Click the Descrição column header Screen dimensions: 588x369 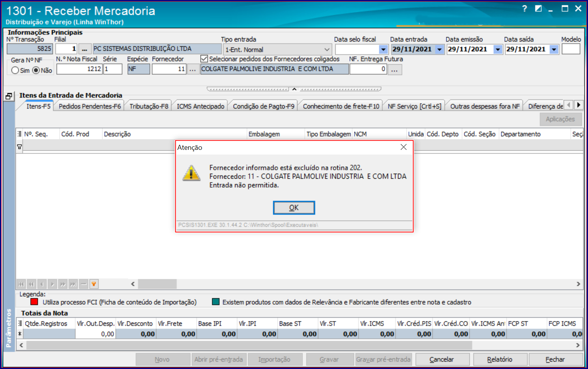(174, 134)
